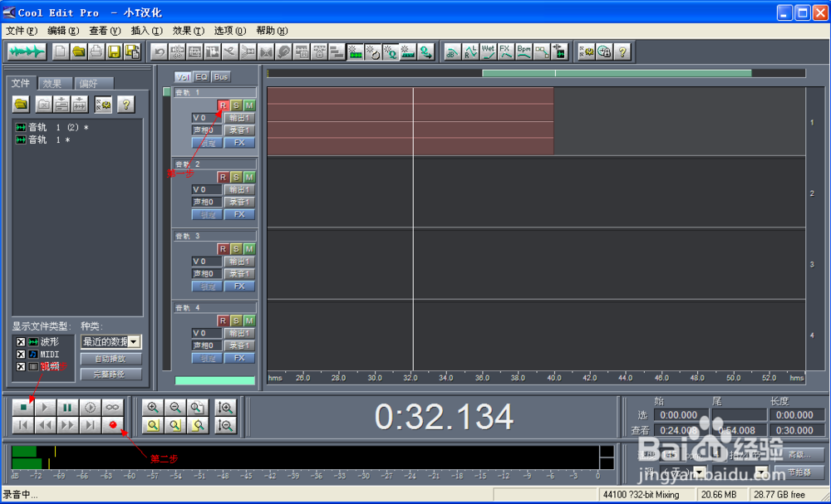
Task: Open the key (调) dropdown
Action: click(700, 471)
